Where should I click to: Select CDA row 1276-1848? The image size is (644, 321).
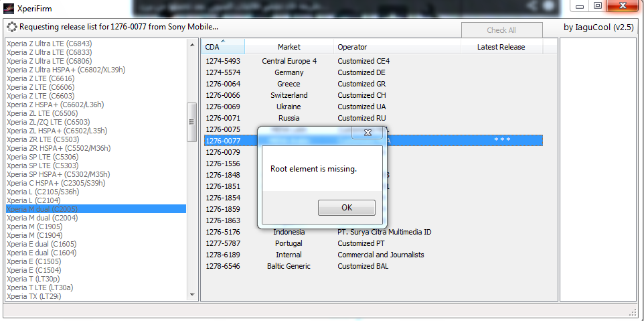pos(374,175)
